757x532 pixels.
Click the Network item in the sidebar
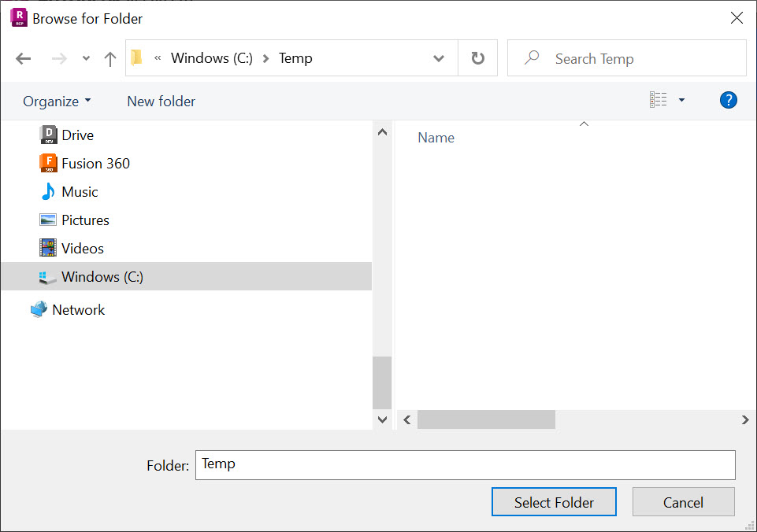coord(77,309)
